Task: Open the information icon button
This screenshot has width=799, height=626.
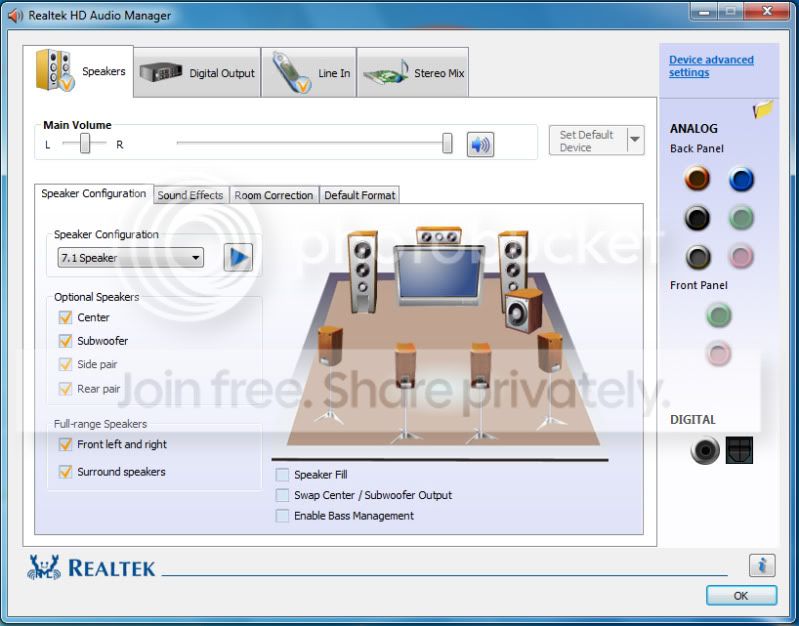Action: 762,565
